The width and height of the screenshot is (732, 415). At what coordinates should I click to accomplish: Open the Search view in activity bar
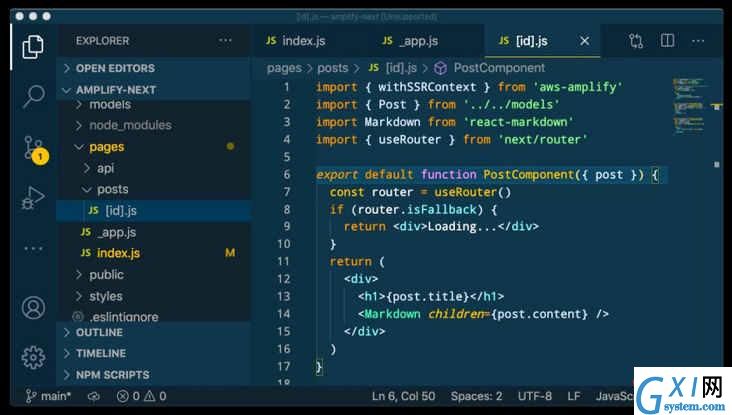[x=34, y=97]
